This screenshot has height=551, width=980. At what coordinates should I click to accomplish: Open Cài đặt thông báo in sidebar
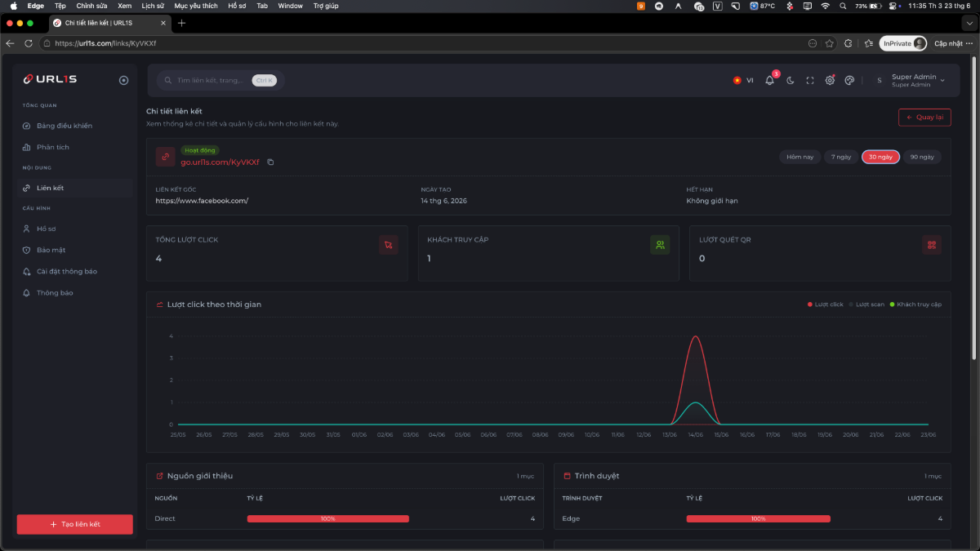pos(75,271)
